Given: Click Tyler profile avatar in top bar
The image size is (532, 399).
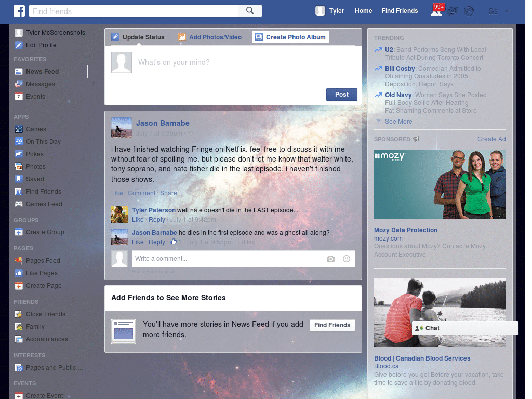Looking at the screenshot, I should [x=320, y=11].
